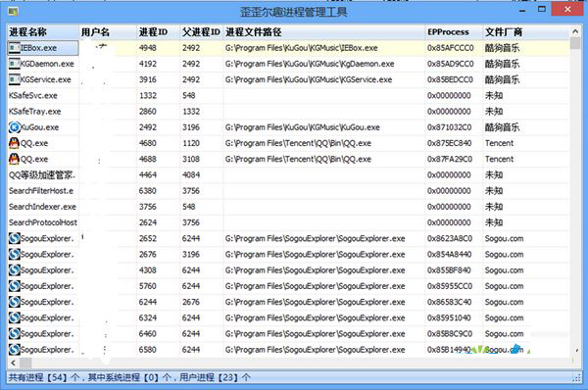Click the QQ.exe path in the row with process ID 4680
This screenshot has width=588, height=390.
tap(298, 143)
